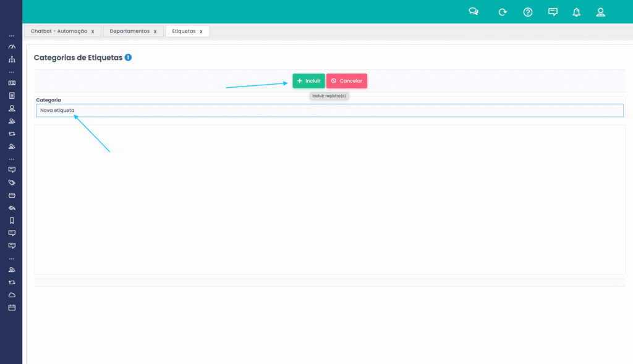Click the Categoria text input field
633x364 pixels.
point(329,111)
